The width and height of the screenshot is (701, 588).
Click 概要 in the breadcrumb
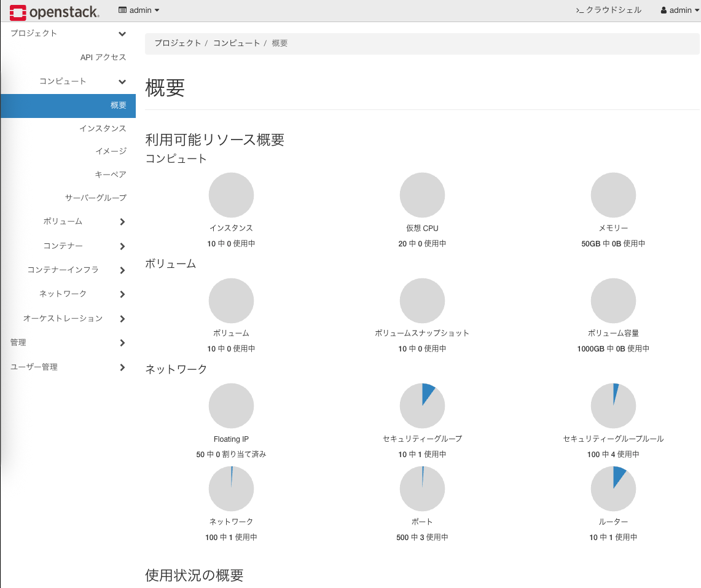point(280,43)
